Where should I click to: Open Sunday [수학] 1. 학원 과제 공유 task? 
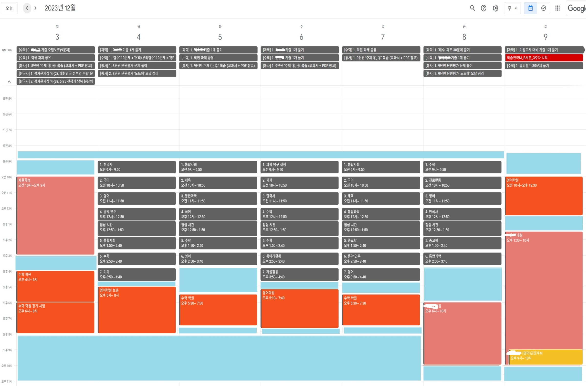pos(56,58)
